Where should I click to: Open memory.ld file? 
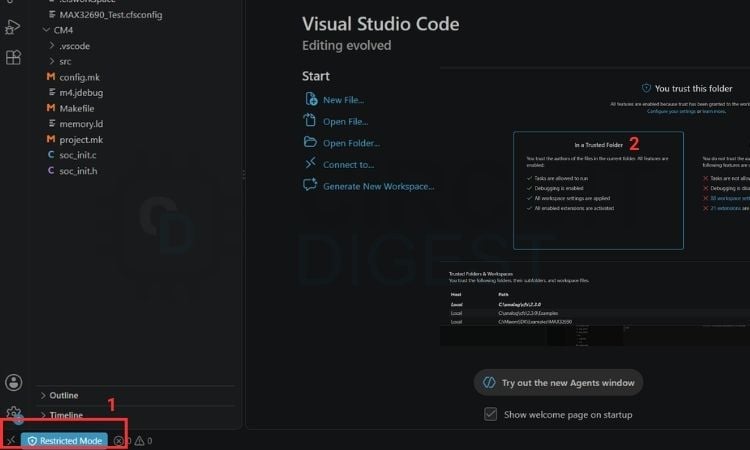pos(81,123)
